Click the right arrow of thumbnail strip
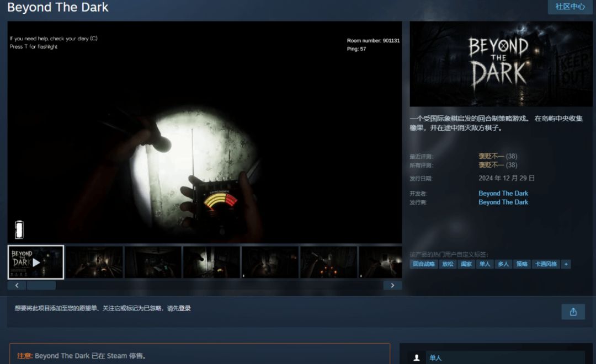The width and height of the screenshot is (596, 364). [393, 285]
